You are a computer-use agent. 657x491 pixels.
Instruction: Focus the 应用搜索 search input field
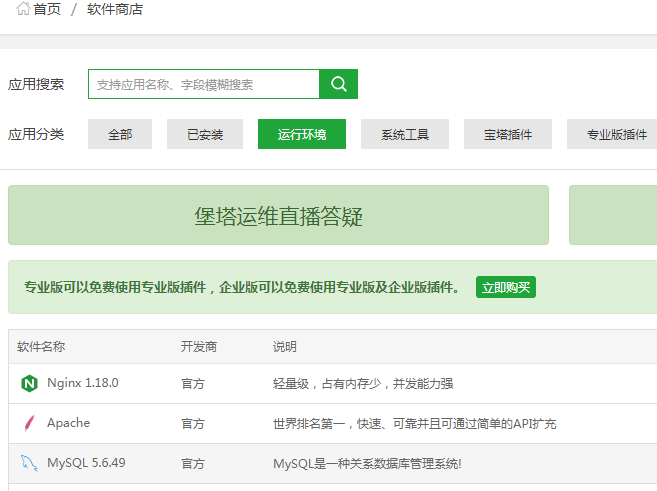204,84
